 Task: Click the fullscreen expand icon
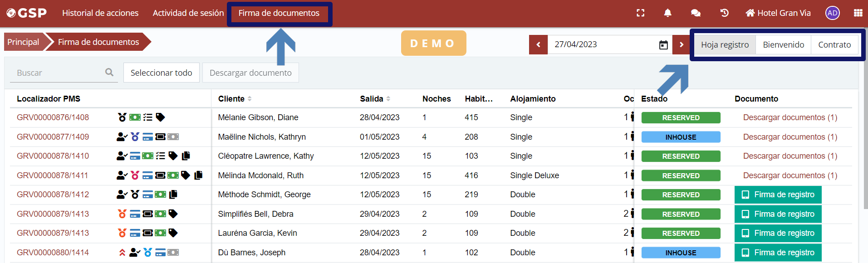pos(640,13)
